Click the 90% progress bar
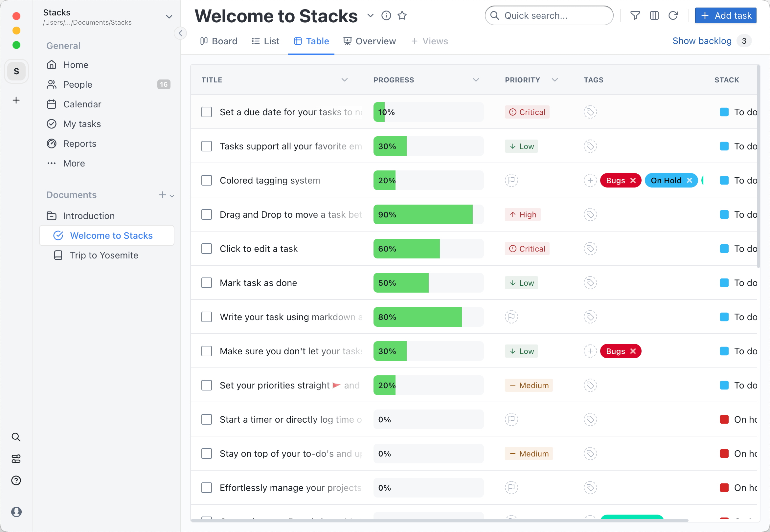This screenshot has height=532, width=770. coord(428,214)
